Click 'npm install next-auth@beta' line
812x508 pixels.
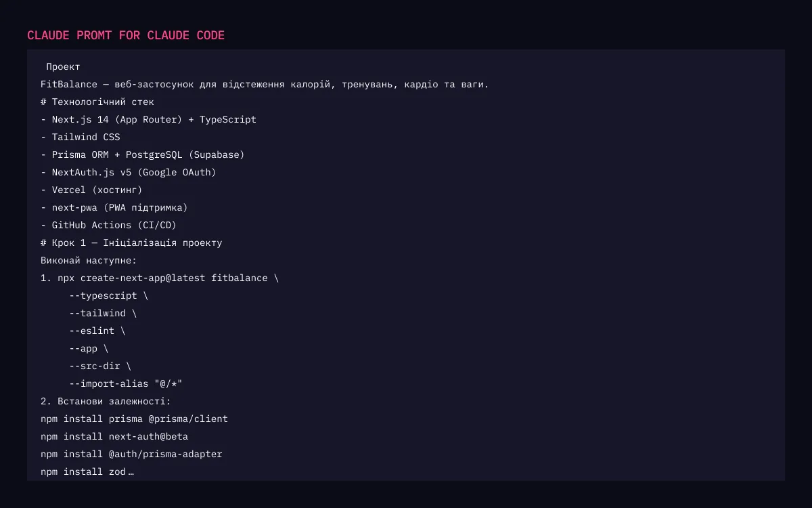(114, 436)
